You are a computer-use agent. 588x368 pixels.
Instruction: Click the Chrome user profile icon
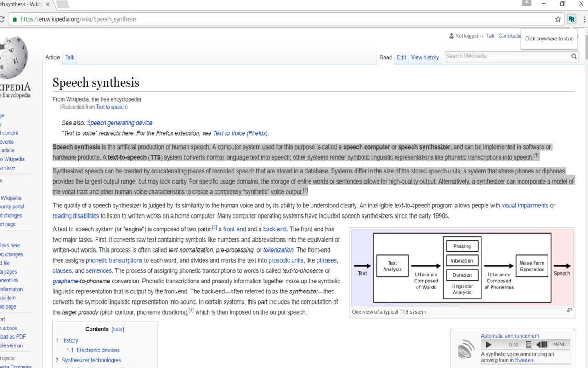526,3
